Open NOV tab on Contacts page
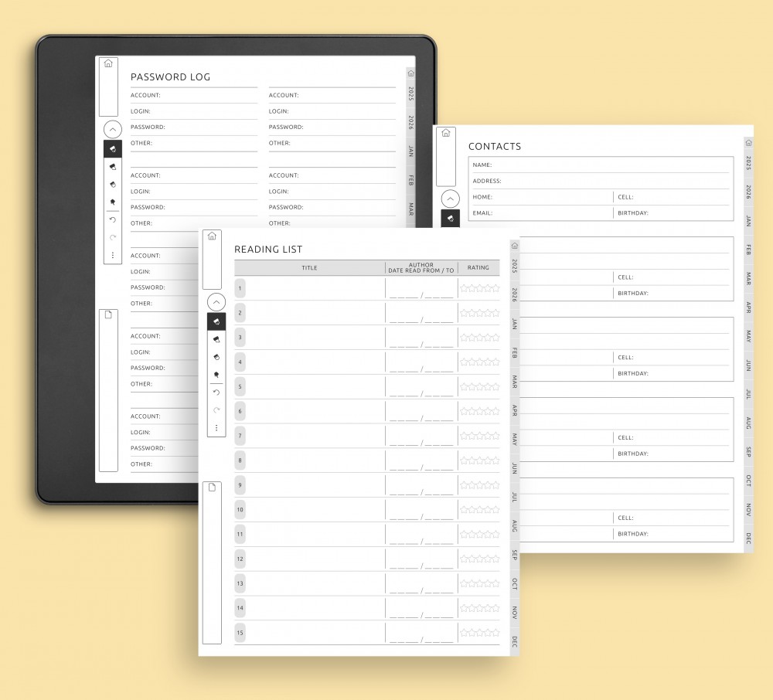 (748, 509)
